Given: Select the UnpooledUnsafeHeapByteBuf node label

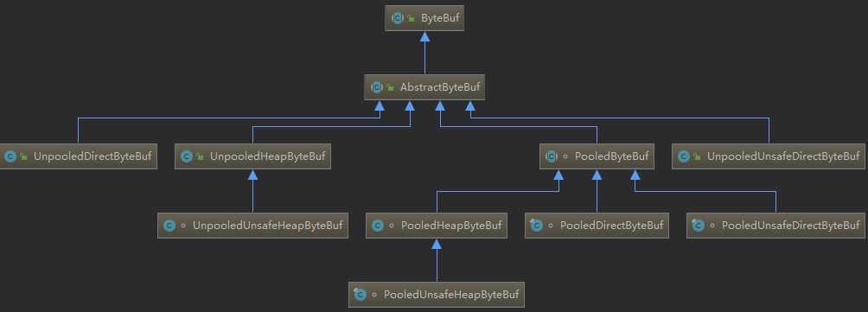Looking at the screenshot, I should (x=267, y=226).
